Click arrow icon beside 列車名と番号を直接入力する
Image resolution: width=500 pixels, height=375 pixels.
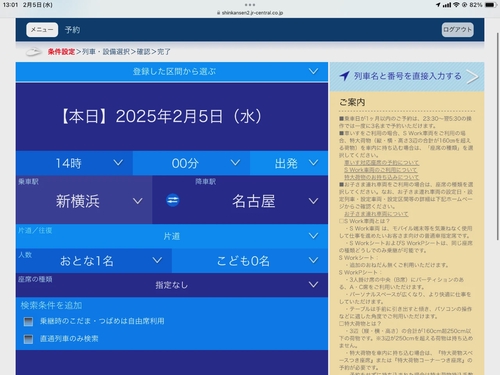(x=344, y=76)
